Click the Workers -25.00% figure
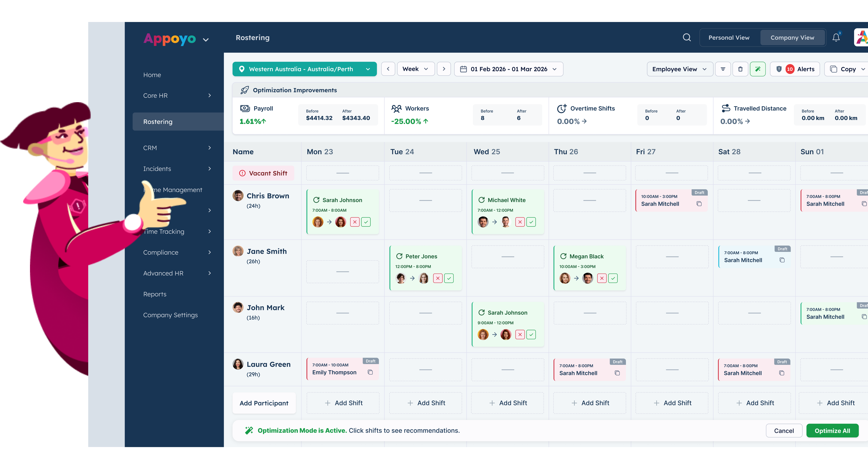Image resolution: width=868 pixels, height=469 pixels. (406, 121)
